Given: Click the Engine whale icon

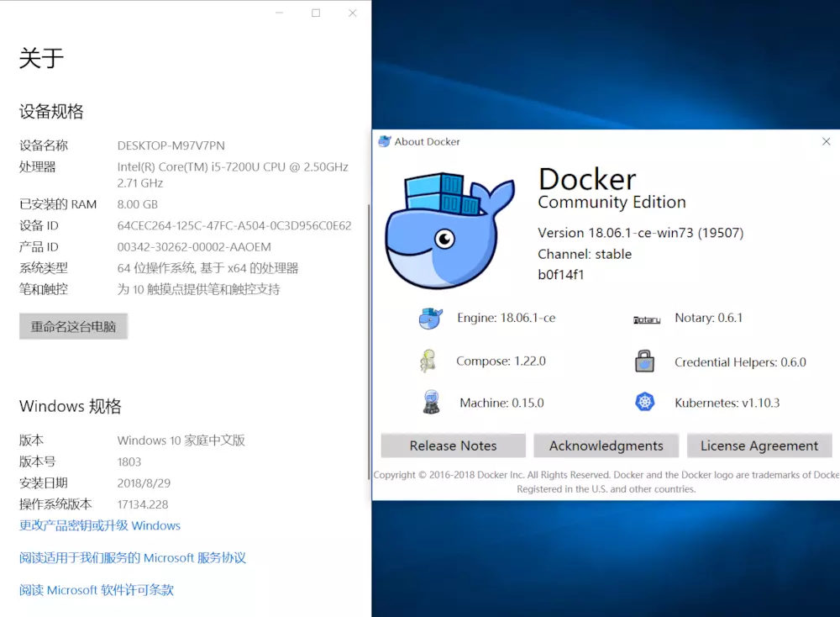Looking at the screenshot, I should [431, 319].
